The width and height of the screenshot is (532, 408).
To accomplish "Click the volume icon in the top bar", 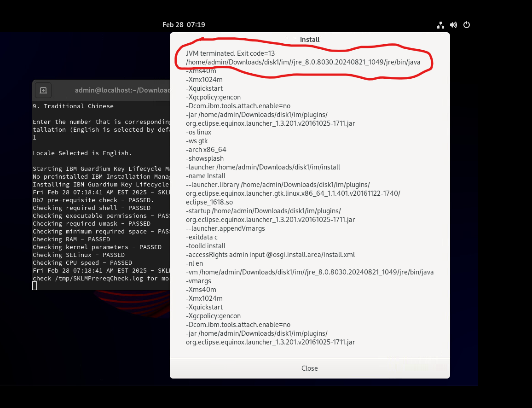I will point(453,25).
